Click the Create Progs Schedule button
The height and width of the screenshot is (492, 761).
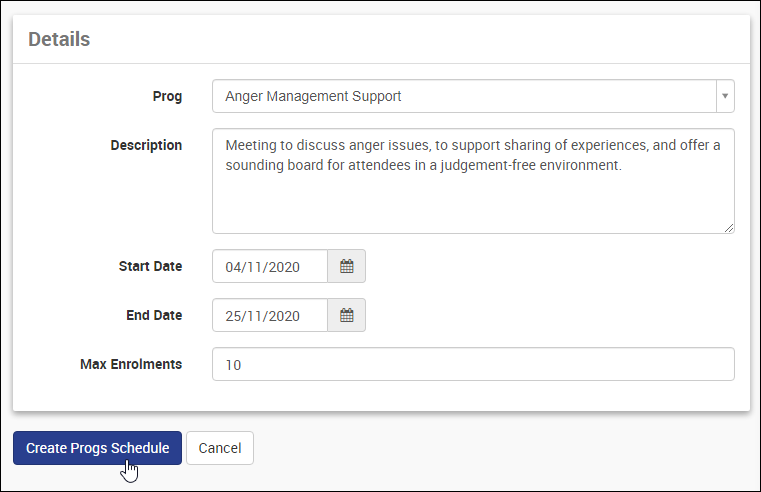pyautogui.click(x=97, y=448)
